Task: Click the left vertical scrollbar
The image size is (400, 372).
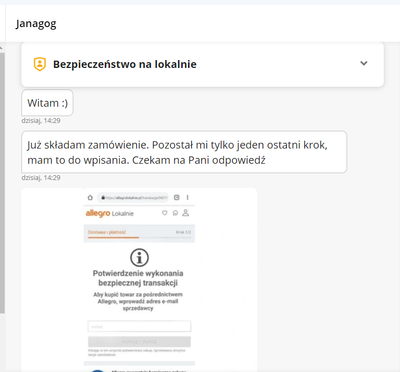Action: [x=2, y=182]
